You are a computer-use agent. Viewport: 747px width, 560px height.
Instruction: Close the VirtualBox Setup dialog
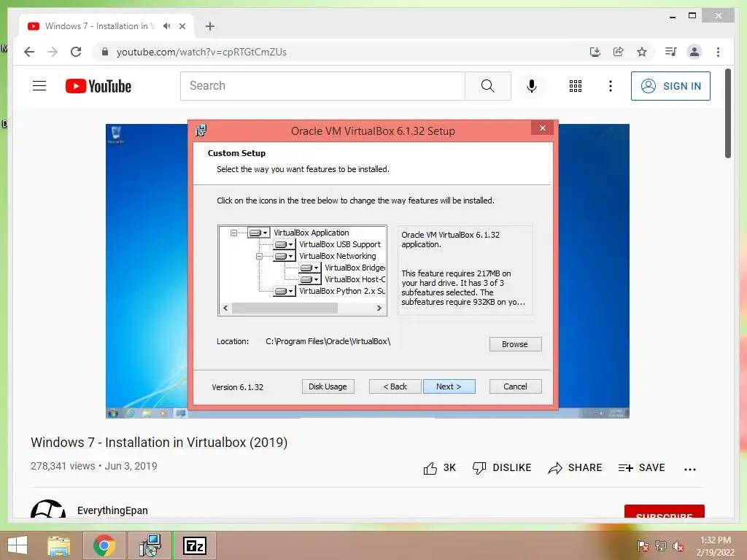[x=543, y=128]
